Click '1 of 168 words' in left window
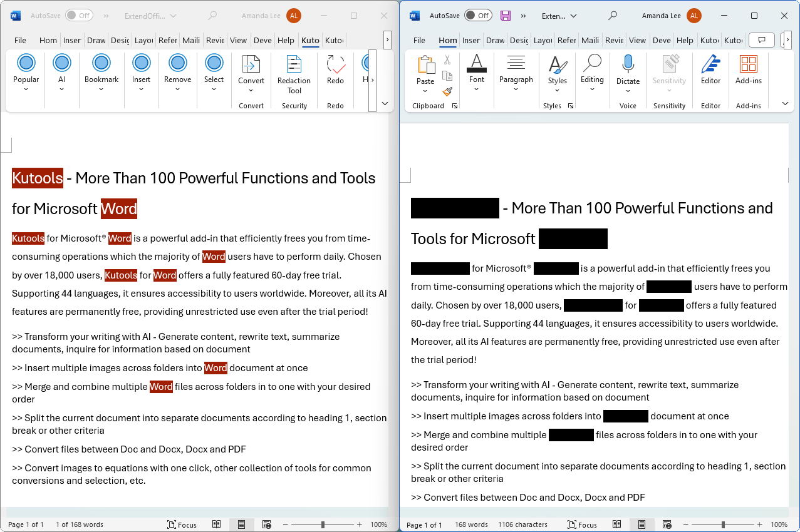800x532 pixels. 80,524
